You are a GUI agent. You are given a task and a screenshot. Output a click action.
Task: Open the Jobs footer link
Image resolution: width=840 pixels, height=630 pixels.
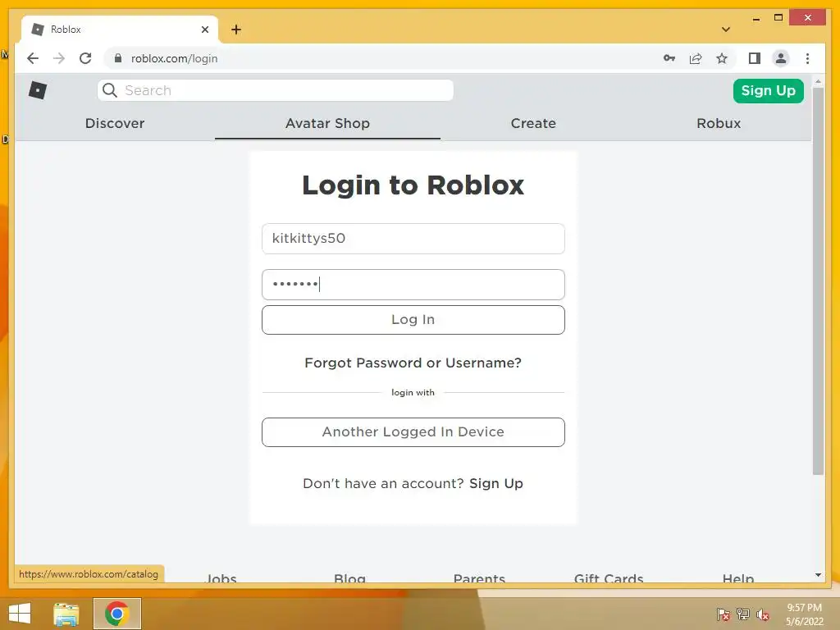pos(221,578)
